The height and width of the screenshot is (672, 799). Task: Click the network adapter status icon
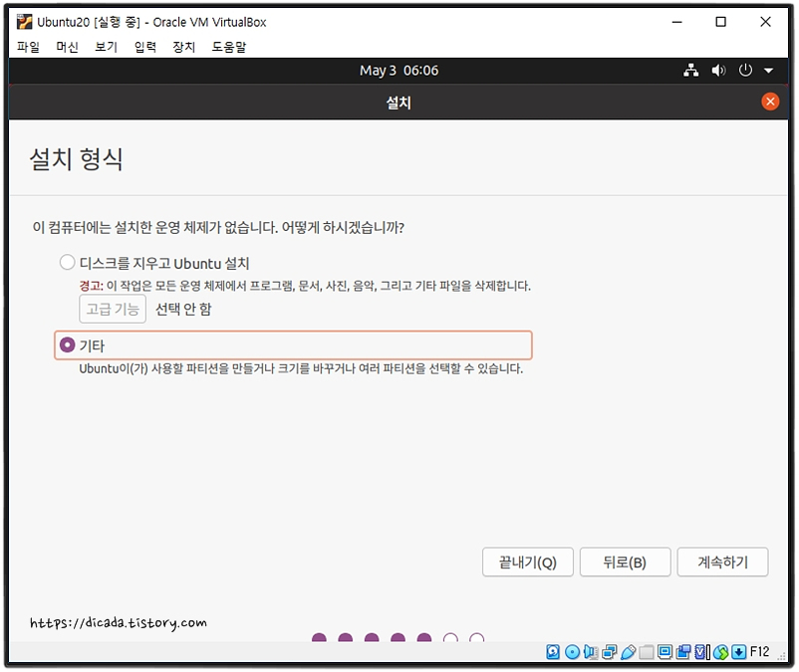pyautogui.click(x=610, y=652)
